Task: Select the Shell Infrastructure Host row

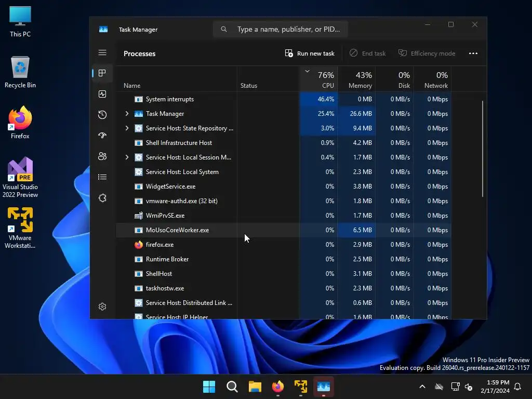Action: pos(283,143)
